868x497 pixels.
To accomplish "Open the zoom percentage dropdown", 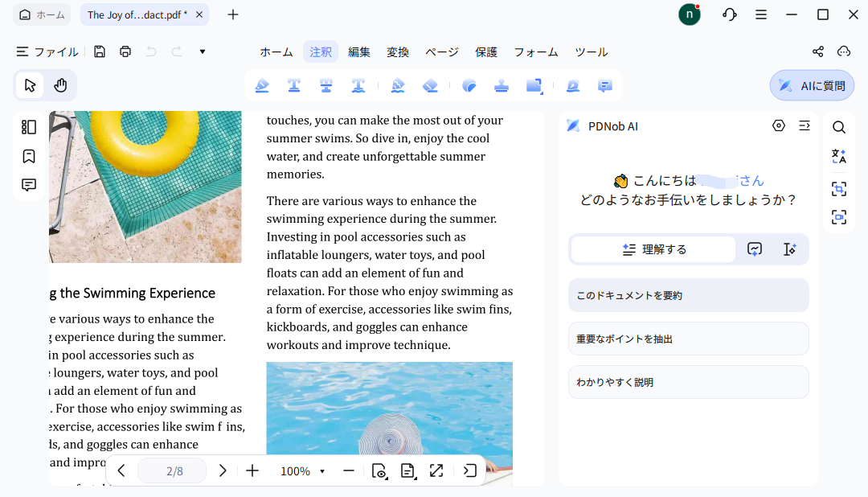I will click(x=302, y=470).
